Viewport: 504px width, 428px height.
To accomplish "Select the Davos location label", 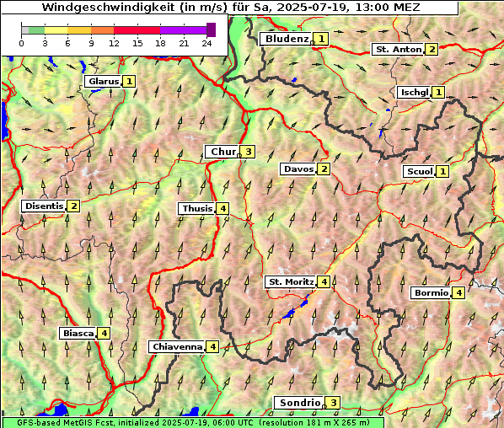I will tap(298, 169).
